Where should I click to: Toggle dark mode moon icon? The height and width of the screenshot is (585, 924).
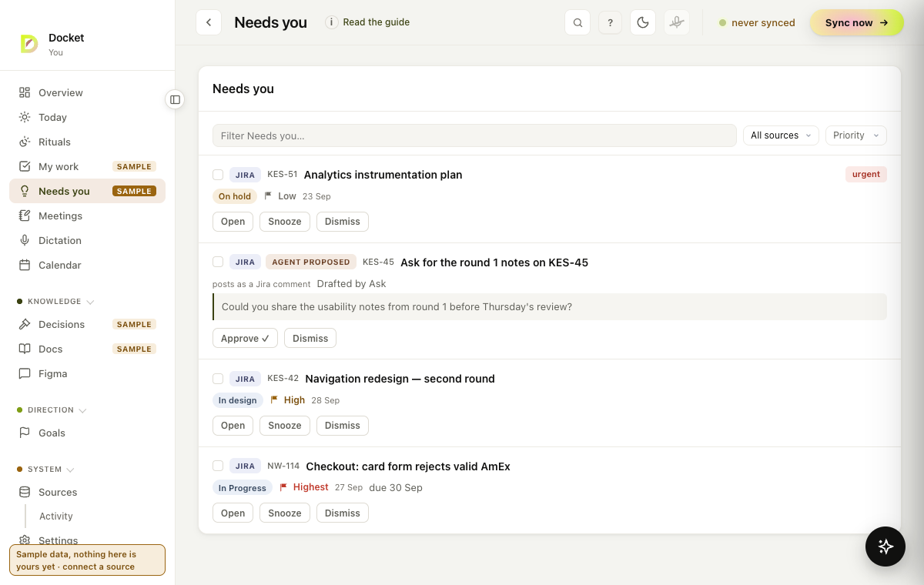tap(642, 22)
